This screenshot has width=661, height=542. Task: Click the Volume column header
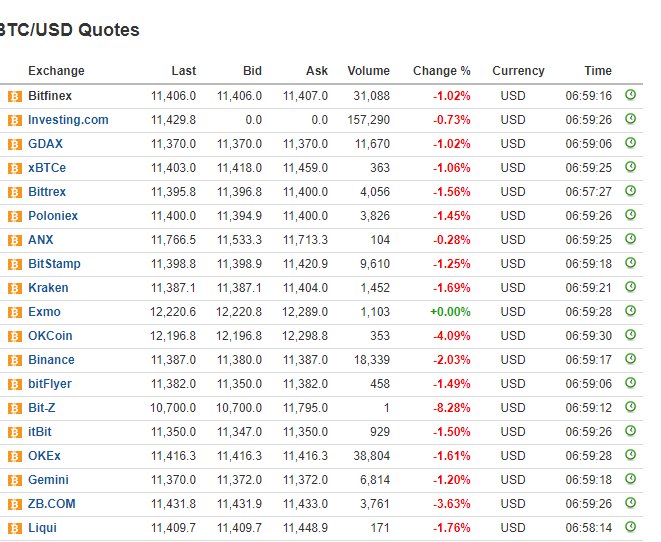tap(368, 71)
